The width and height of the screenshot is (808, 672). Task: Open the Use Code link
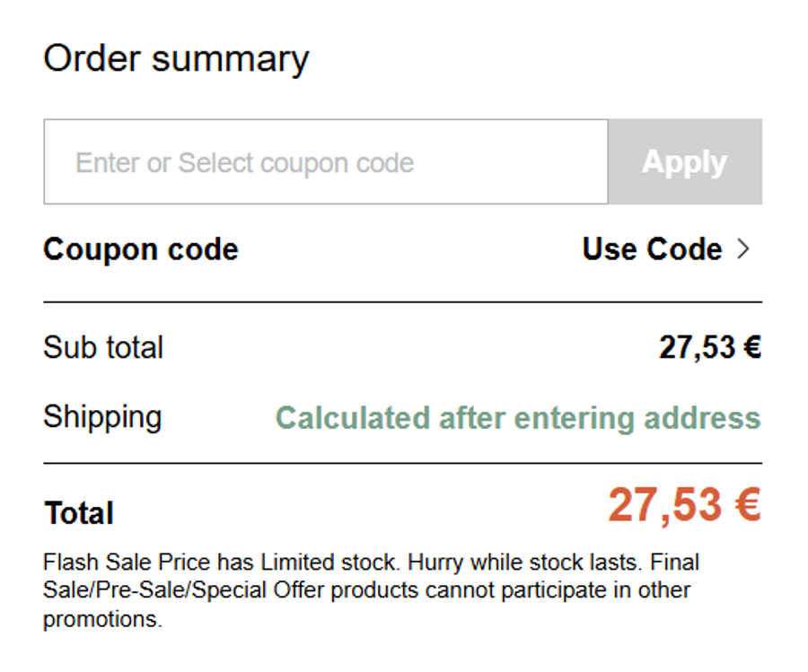pyautogui.click(x=652, y=249)
